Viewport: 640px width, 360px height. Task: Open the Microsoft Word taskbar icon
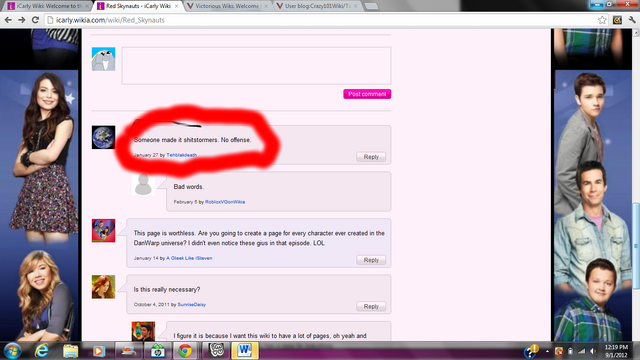(x=245, y=351)
